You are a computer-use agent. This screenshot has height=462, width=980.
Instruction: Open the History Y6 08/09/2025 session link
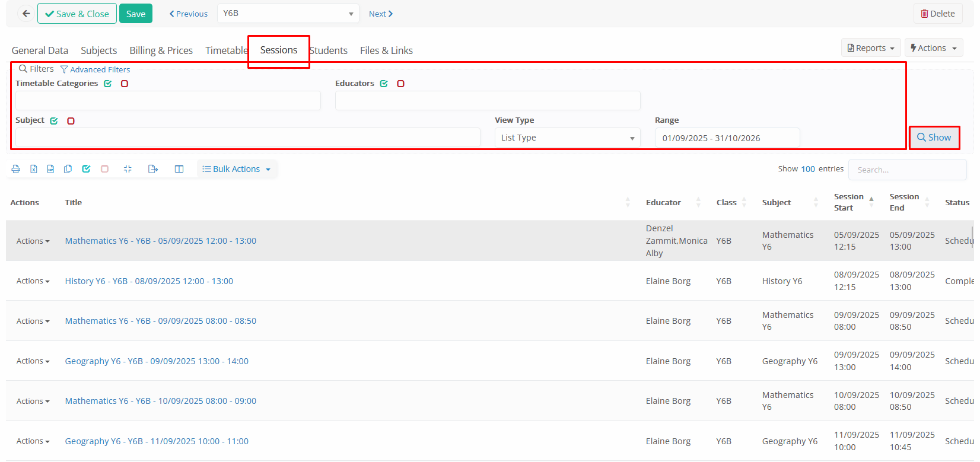(x=149, y=281)
